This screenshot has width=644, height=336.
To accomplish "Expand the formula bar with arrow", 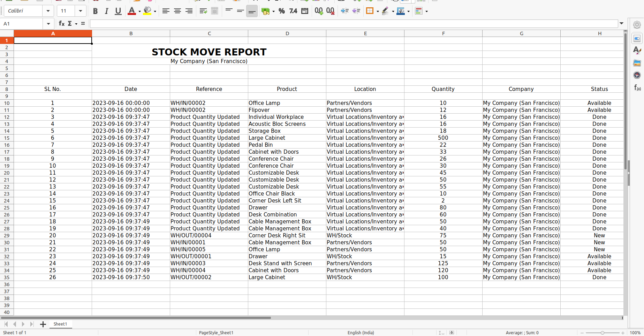I will [x=621, y=23].
